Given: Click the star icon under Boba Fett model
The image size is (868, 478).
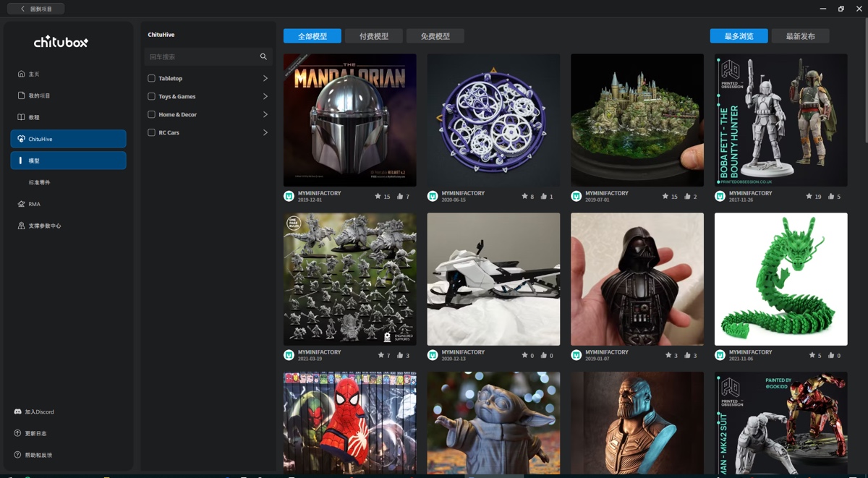Looking at the screenshot, I should pos(809,197).
